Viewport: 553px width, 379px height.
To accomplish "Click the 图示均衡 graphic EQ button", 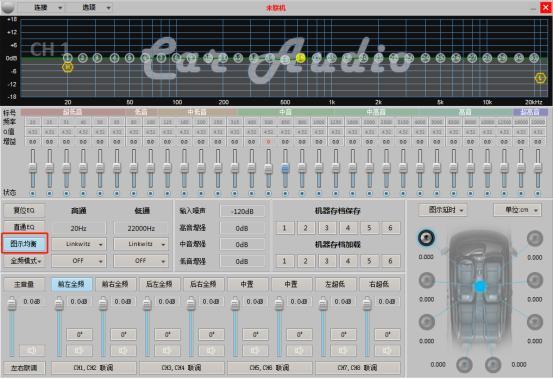I will (x=24, y=244).
